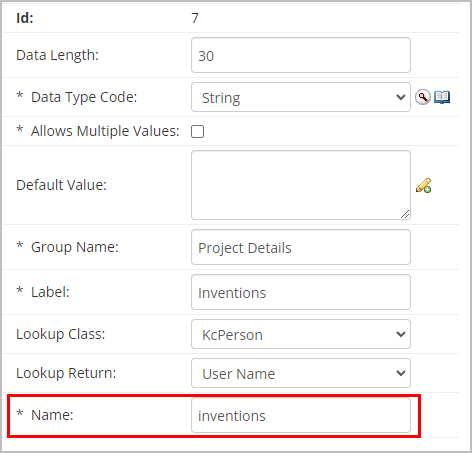Open the Default Value text editor pencil icon

click(x=423, y=186)
